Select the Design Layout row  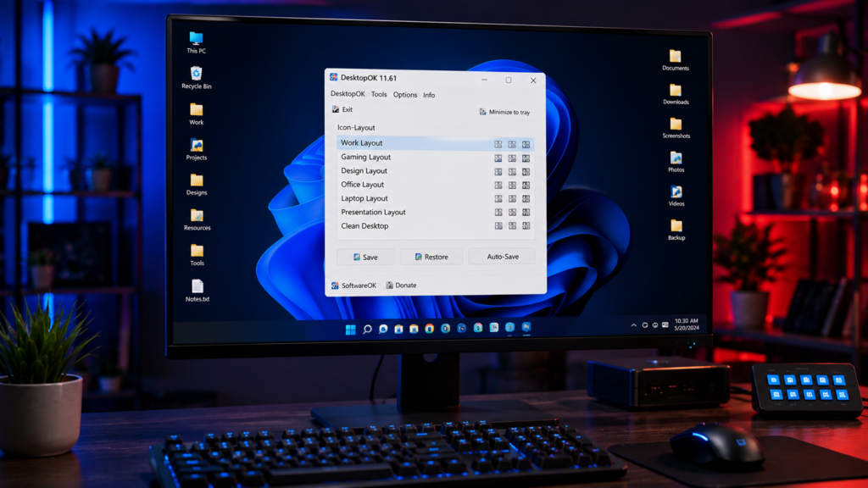click(435, 171)
